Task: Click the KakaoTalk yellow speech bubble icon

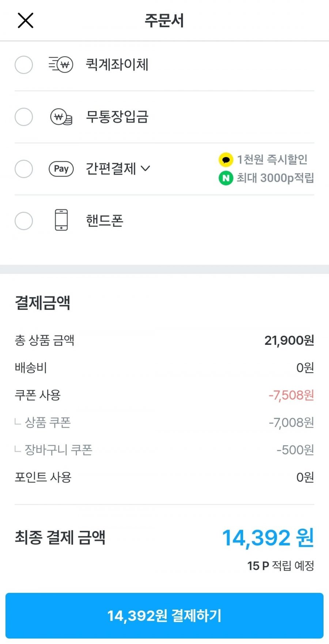Action: [x=226, y=160]
